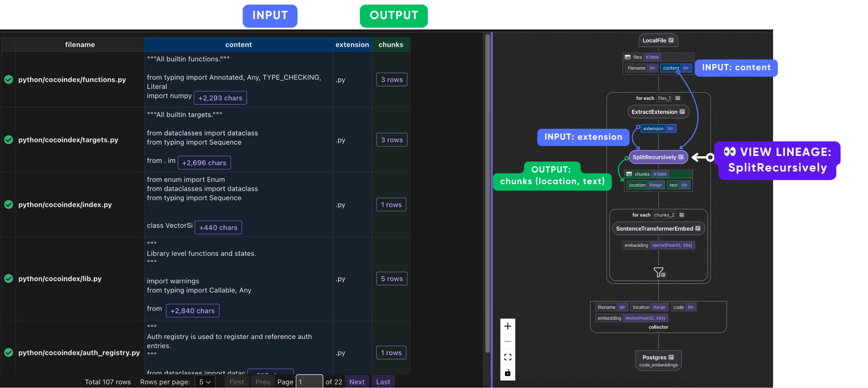Open the rows per page dropdown
Viewport: 868px width, 388px height.
pyautogui.click(x=205, y=382)
